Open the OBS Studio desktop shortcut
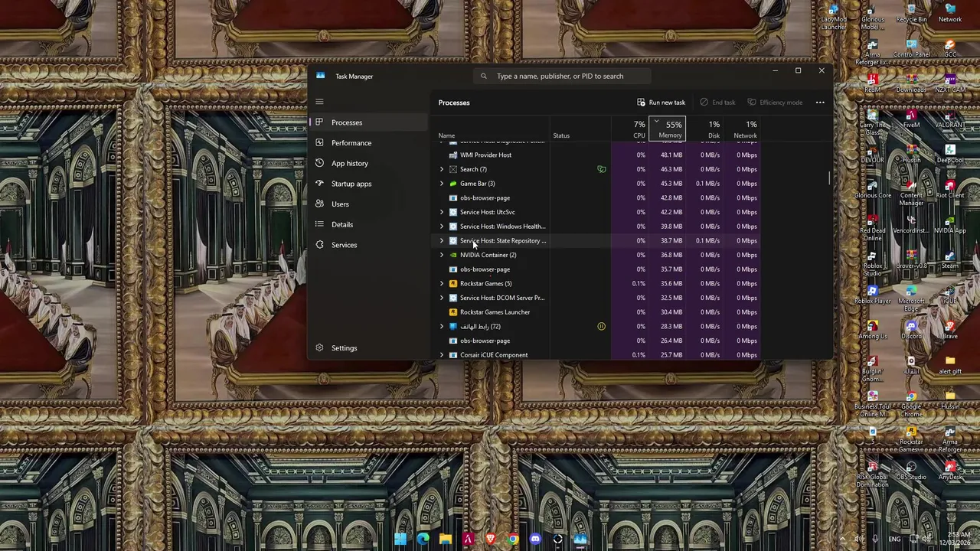The height and width of the screenshot is (551, 980). [911, 471]
